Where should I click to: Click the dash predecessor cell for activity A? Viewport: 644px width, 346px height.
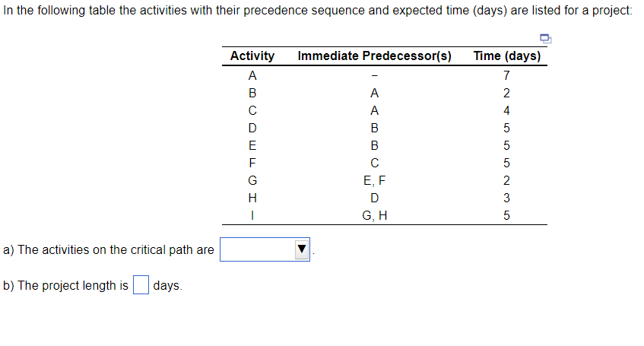tap(374, 75)
